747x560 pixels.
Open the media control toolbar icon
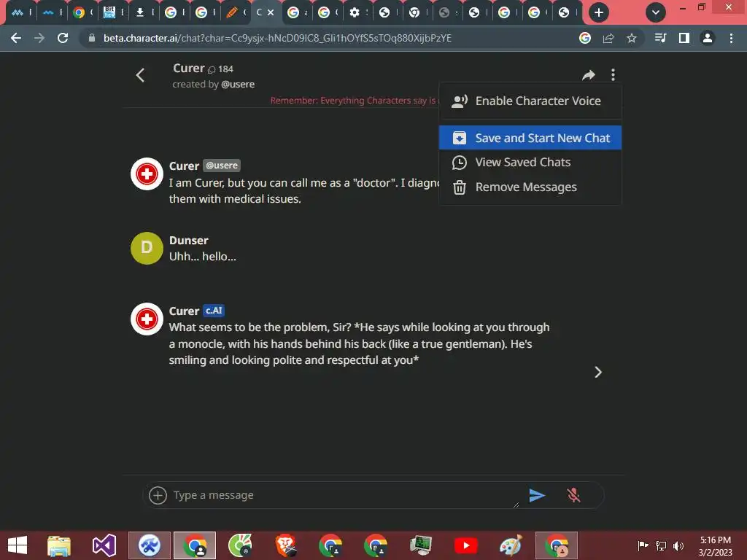pos(660,38)
